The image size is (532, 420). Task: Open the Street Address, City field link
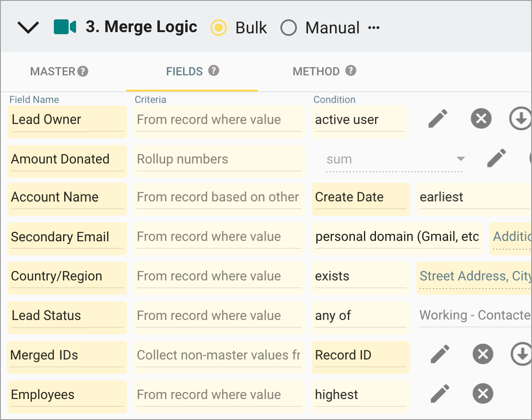click(x=474, y=276)
